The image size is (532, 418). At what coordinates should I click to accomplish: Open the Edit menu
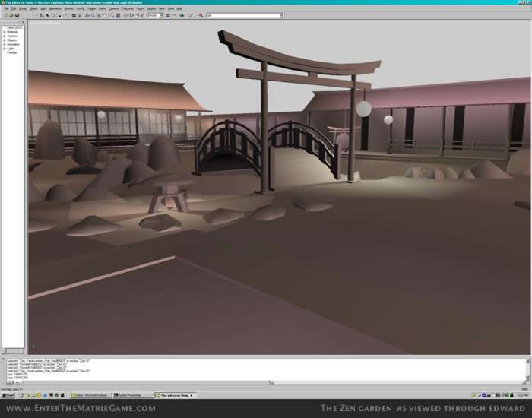[14, 8]
